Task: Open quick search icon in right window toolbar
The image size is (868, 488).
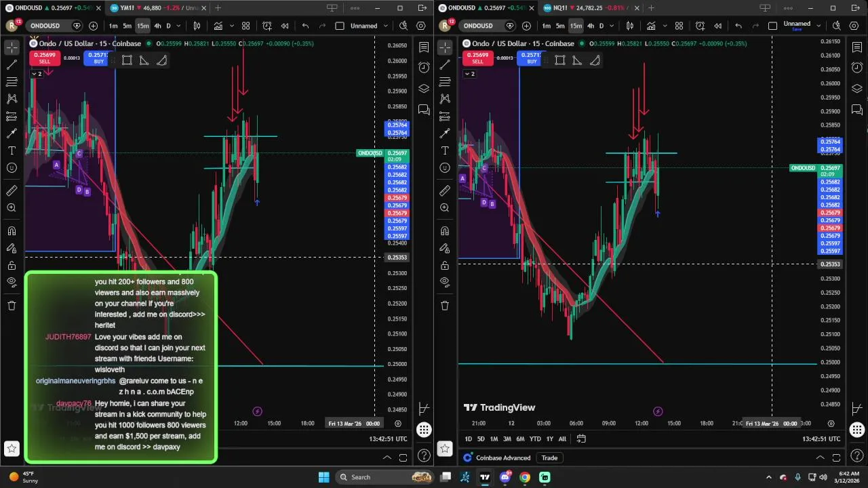Action: [837, 26]
